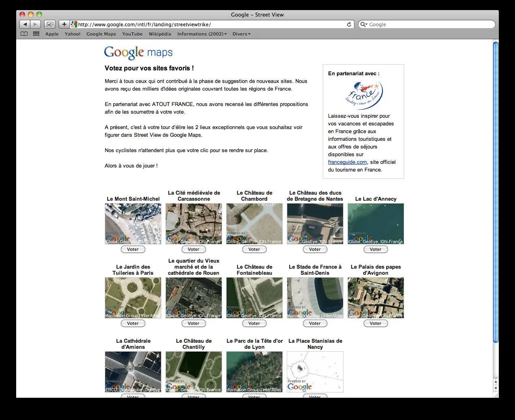Open Palais des papes thumbnail

[x=376, y=298]
